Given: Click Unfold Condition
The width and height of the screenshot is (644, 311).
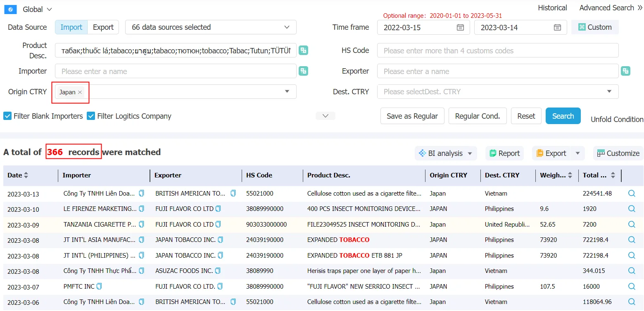Looking at the screenshot, I should 617,120.
